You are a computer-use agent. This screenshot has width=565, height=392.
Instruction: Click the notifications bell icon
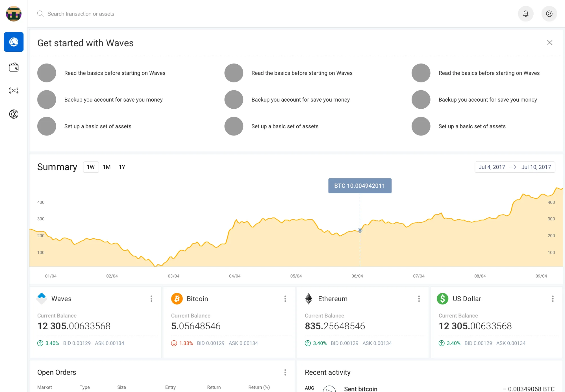(526, 14)
